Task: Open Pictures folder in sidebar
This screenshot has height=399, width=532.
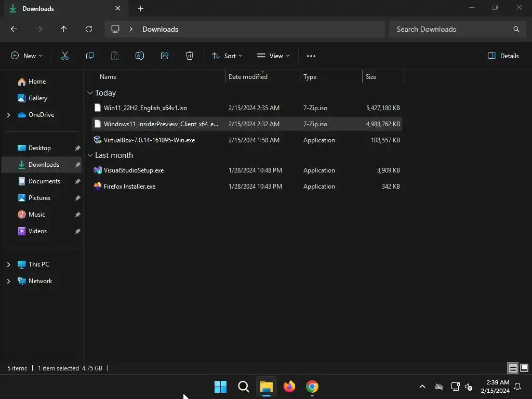Action: (x=42, y=198)
